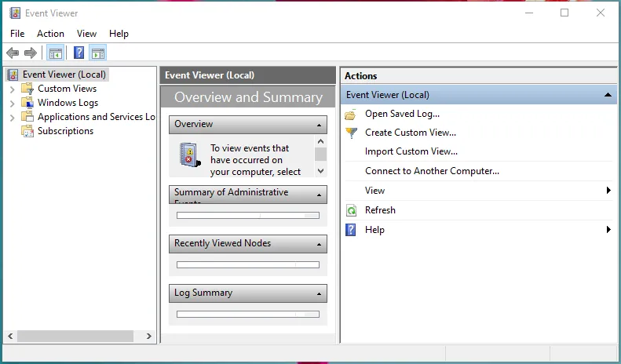Screen dimensions: 621x364
Task: Select Subscriptions tree item
Action: point(65,131)
